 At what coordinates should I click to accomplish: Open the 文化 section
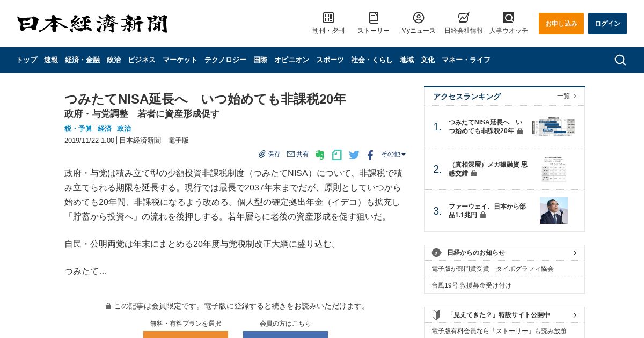click(x=428, y=60)
